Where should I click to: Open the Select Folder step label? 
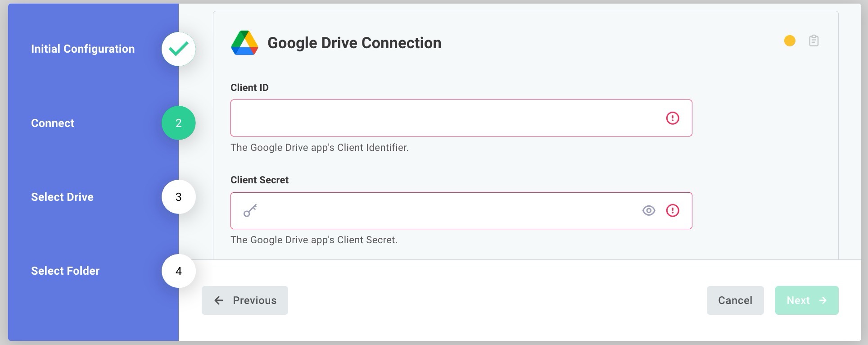coord(65,271)
